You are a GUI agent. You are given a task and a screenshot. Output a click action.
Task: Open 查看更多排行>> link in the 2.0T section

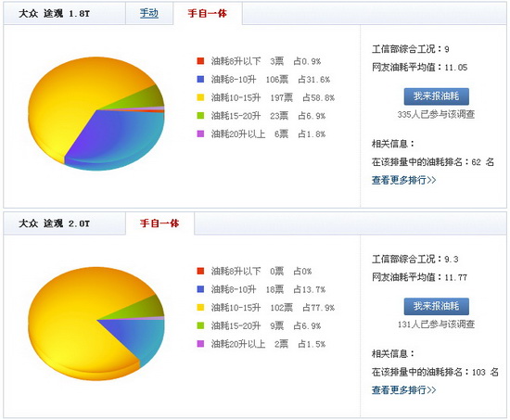tap(403, 389)
